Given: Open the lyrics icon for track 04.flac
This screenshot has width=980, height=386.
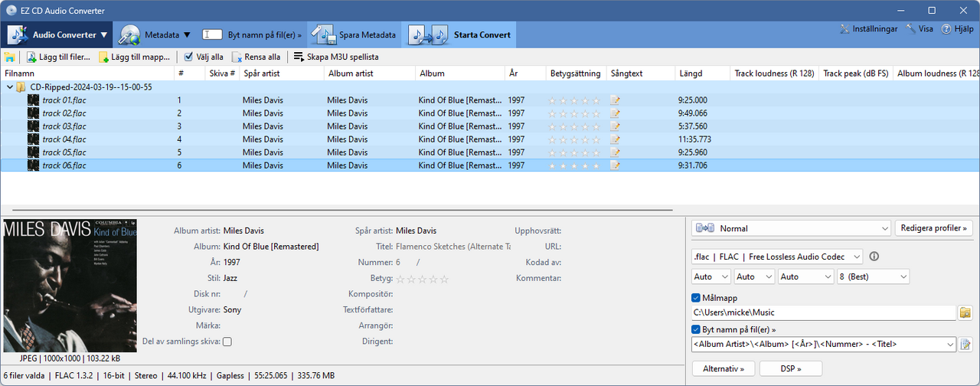Looking at the screenshot, I should tap(615, 139).
